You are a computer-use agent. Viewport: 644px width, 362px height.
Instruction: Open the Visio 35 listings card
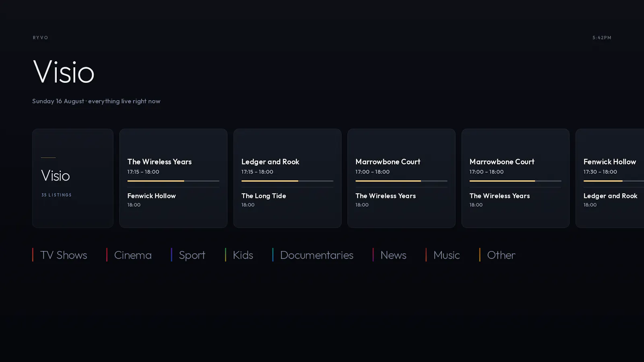coord(73,178)
